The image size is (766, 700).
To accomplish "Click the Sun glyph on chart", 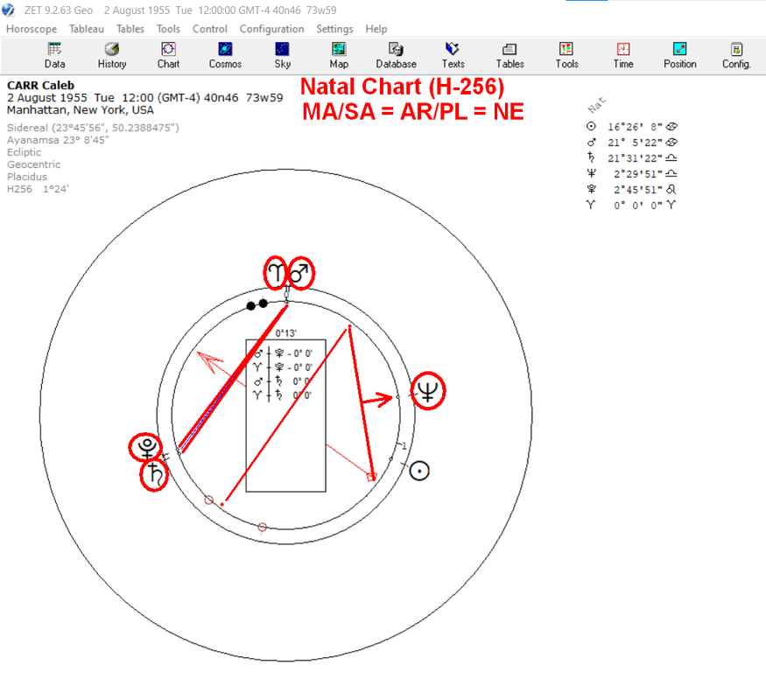I will [419, 471].
